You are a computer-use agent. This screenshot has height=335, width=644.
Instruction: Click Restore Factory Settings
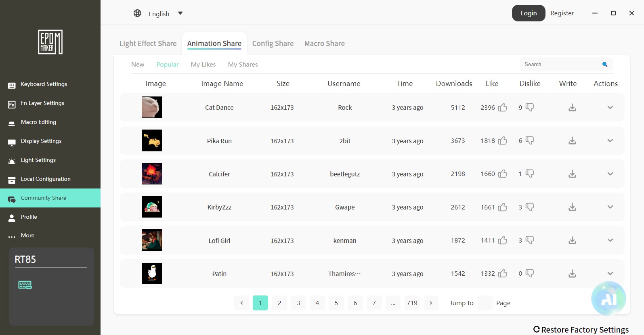[581, 329]
